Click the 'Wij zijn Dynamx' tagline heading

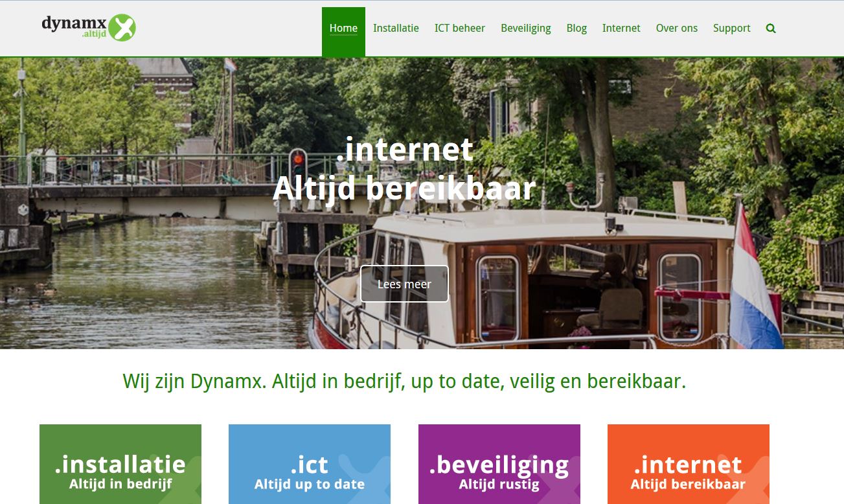(x=404, y=382)
